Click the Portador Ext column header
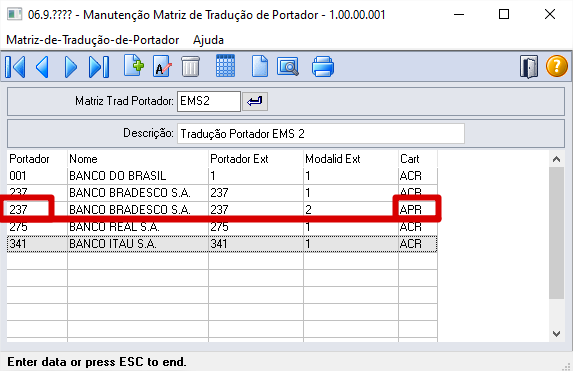573x371 pixels. pos(256,159)
